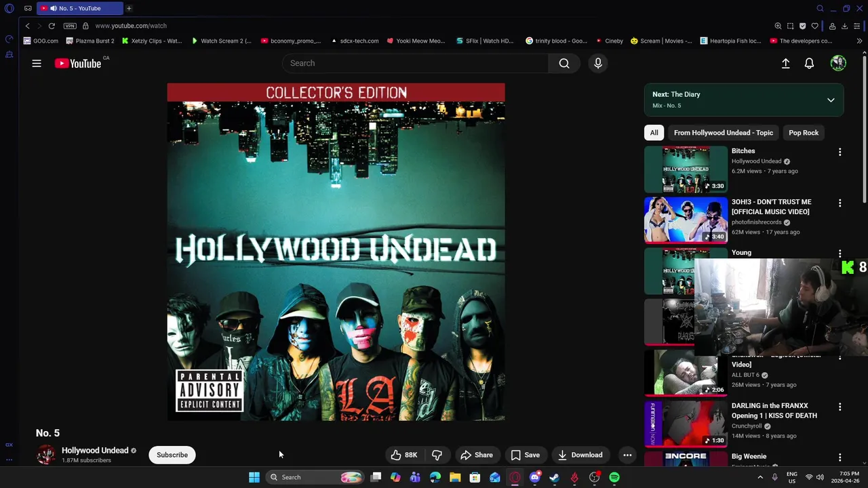Open the Heartopia Fish loc... bookmark
The width and height of the screenshot is (868, 488).
coord(730,41)
